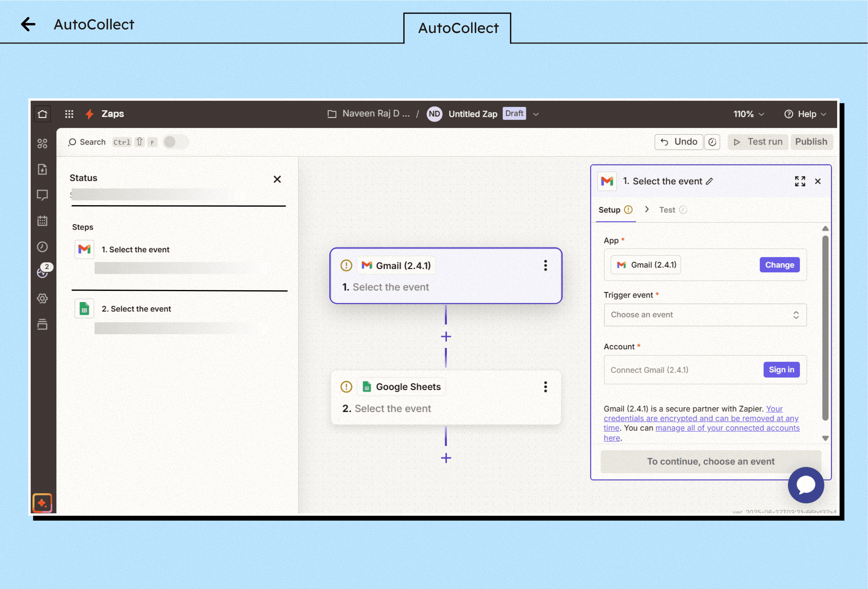Click the comments icon in sidebar
Screen dimensions: 868x589
pos(42,195)
